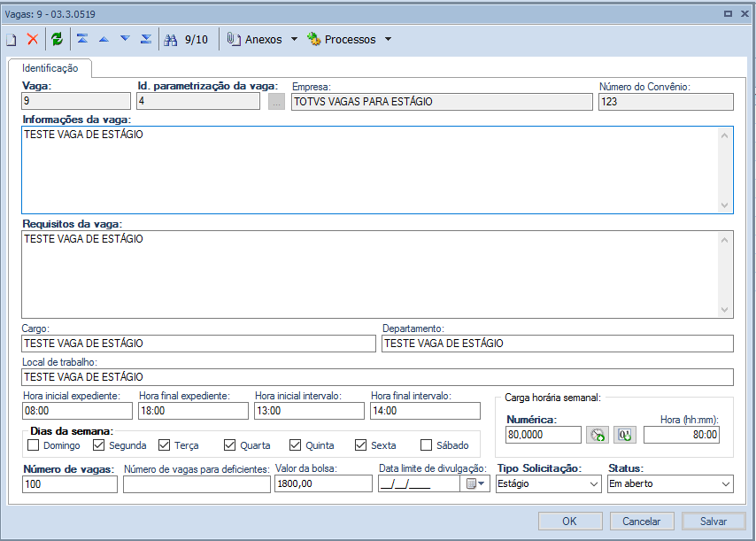Click the Cargo input field
The height and width of the screenshot is (541, 756).
198,344
